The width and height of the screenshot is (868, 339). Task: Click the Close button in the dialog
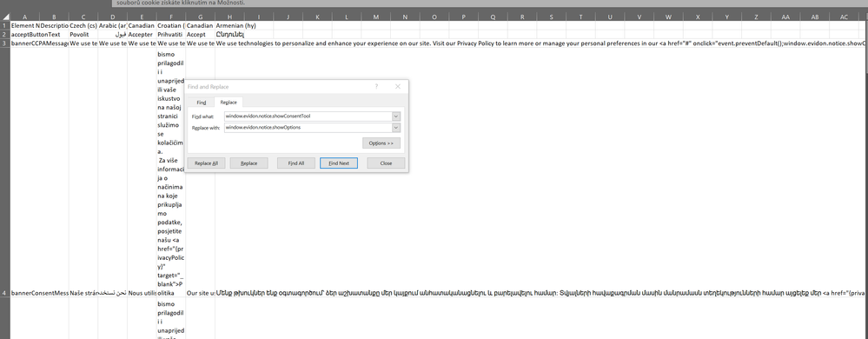tap(386, 163)
